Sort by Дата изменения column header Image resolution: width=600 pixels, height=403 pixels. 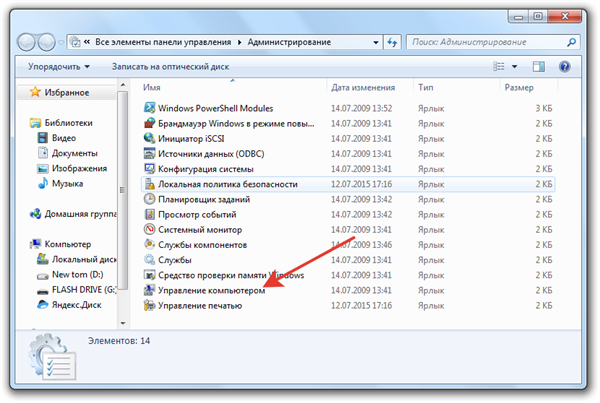363,88
